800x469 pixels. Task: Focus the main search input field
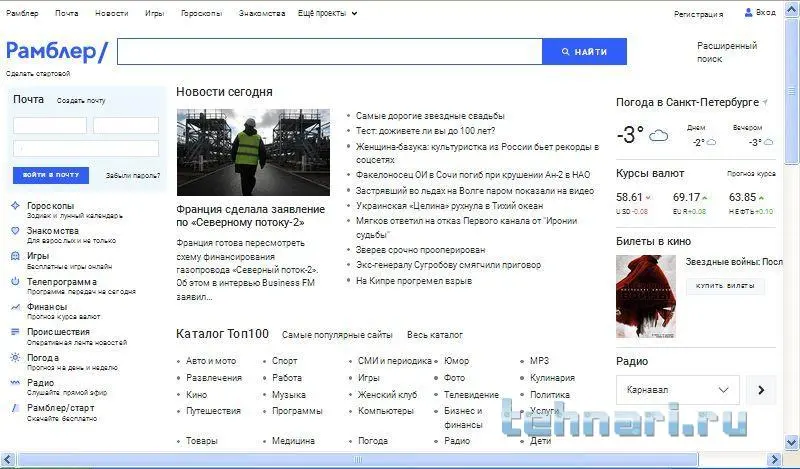click(330, 52)
